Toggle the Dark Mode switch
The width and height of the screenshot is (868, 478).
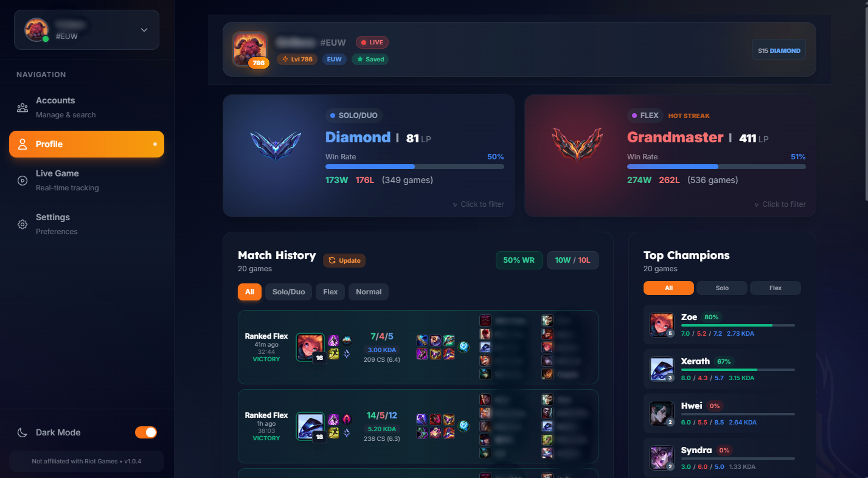coord(146,432)
